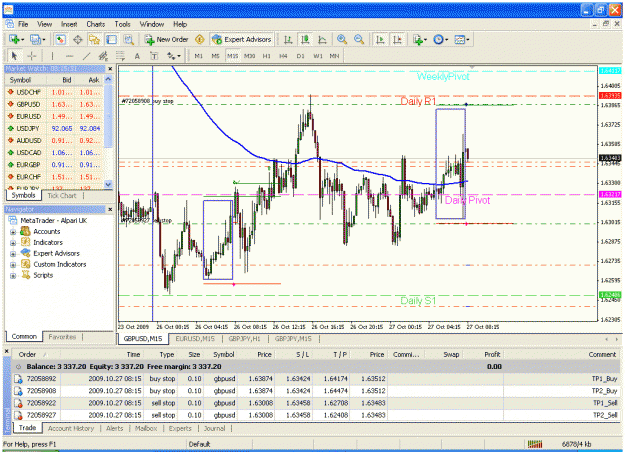Toggle the Navigator panel toolbar icon
This screenshot has width=625, height=452.
94,39
